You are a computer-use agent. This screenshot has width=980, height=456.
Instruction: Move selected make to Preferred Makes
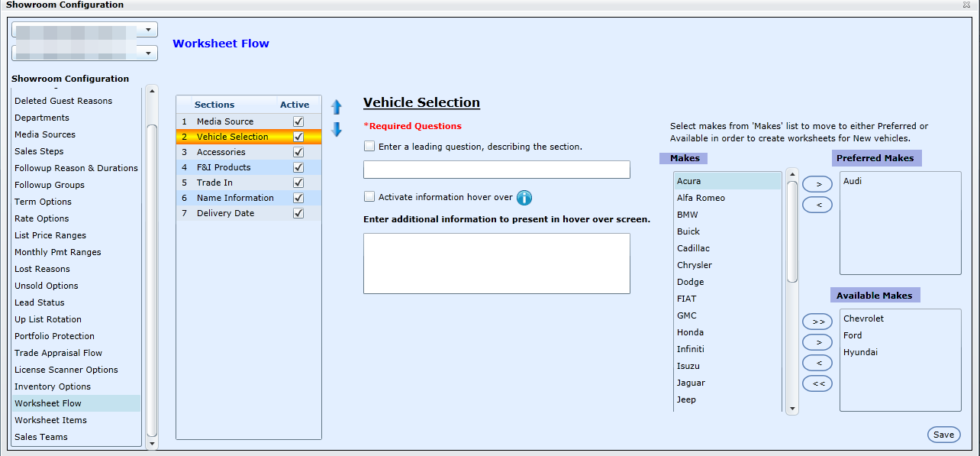817,184
